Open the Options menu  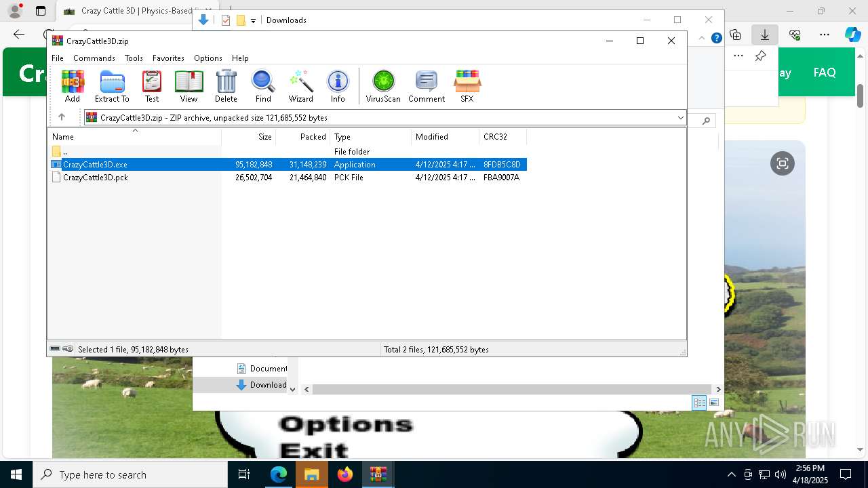tap(208, 58)
